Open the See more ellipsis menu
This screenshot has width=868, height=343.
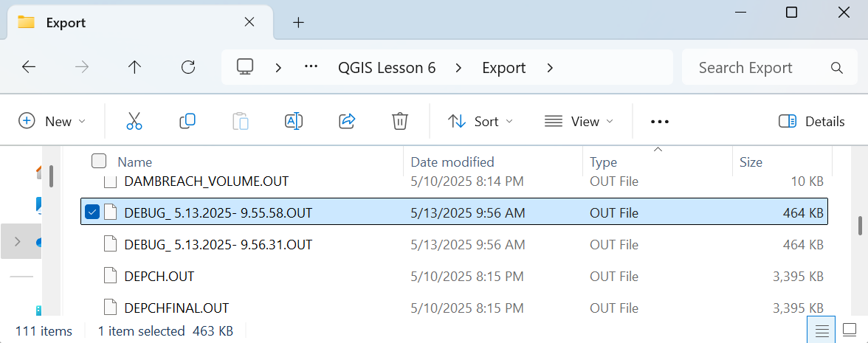click(659, 122)
